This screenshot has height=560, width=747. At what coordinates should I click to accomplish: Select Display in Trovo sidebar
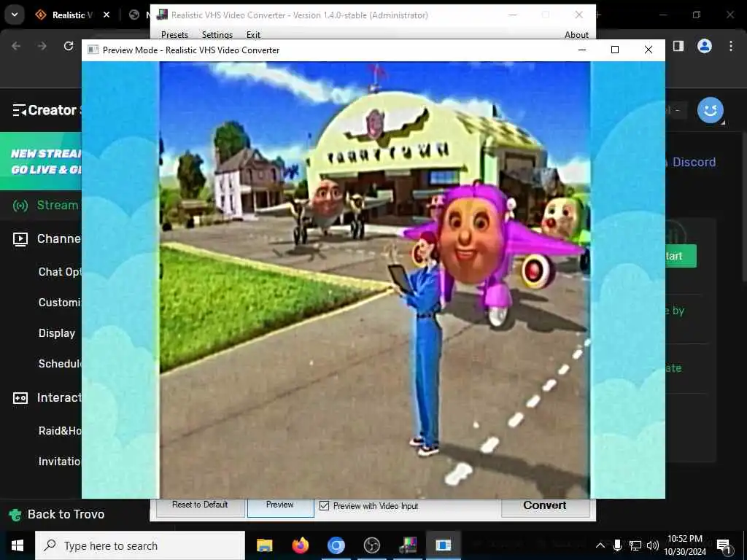(x=57, y=332)
